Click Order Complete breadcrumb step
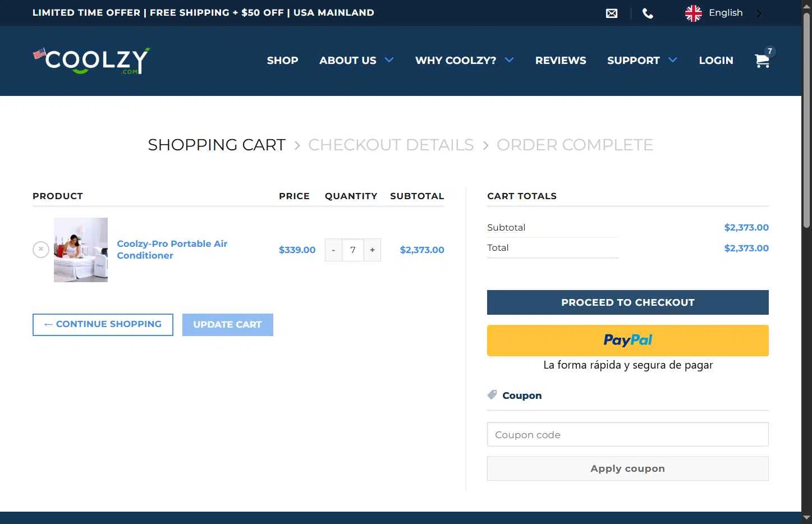This screenshot has height=524, width=812. coord(575,145)
